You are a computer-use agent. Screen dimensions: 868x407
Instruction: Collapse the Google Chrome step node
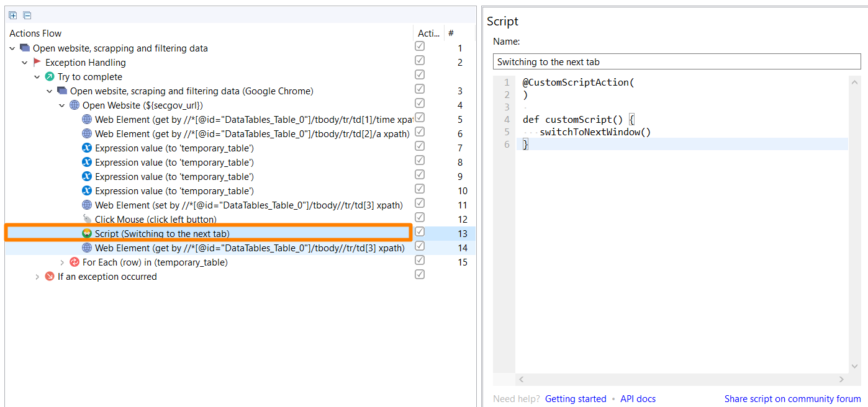tap(50, 91)
